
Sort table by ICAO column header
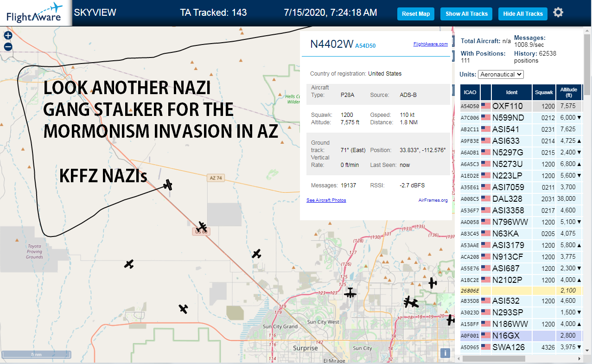coord(470,92)
